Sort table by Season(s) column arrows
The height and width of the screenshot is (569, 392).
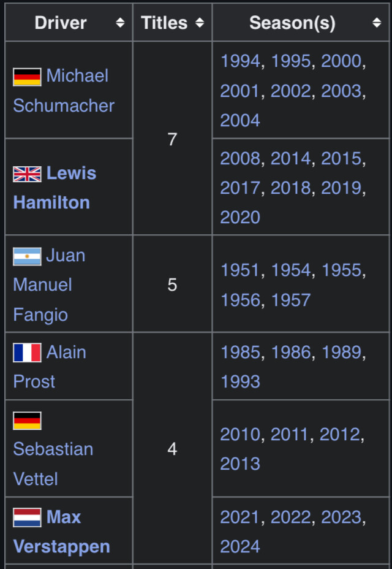click(377, 23)
